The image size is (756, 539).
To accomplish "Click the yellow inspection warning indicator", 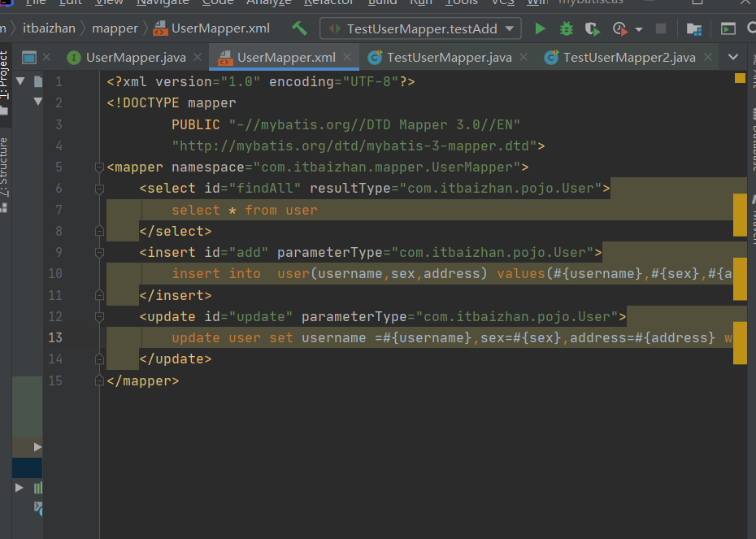I will tap(740, 78).
